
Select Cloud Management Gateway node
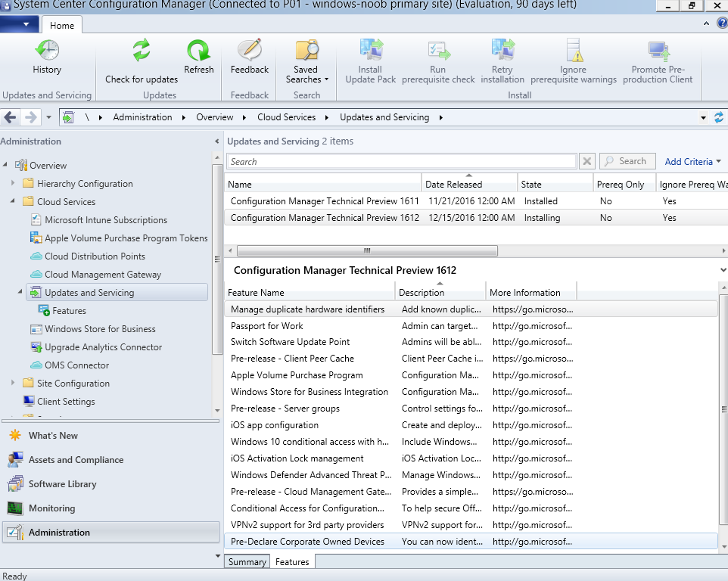click(103, 275)
